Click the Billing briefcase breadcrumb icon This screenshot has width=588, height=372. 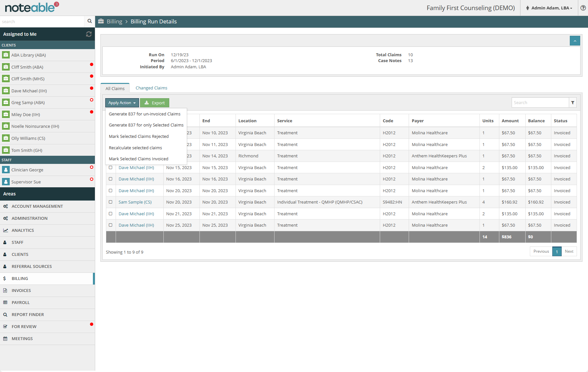pos(101,21)
